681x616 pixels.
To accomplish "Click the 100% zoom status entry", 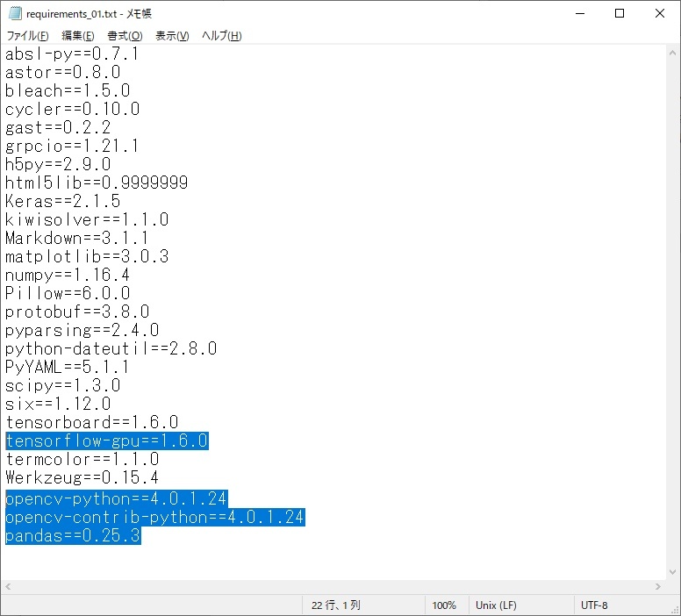I will click(x=444, y=605).
